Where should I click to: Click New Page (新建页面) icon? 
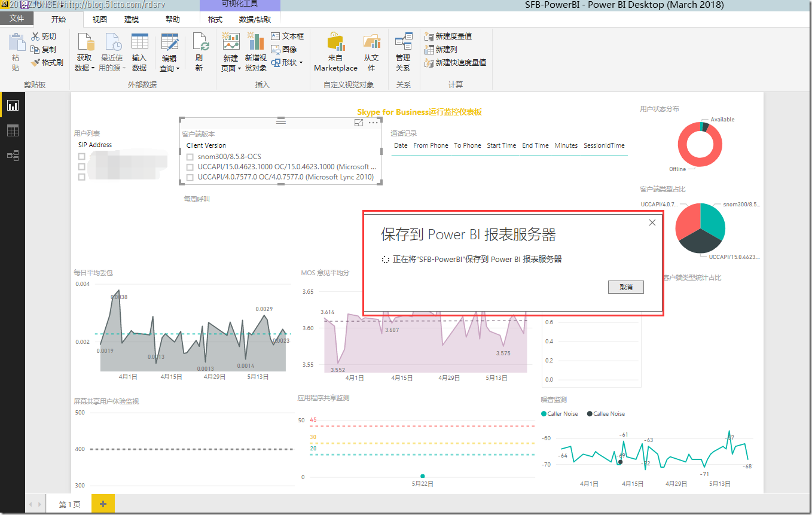tap(230, 42)
